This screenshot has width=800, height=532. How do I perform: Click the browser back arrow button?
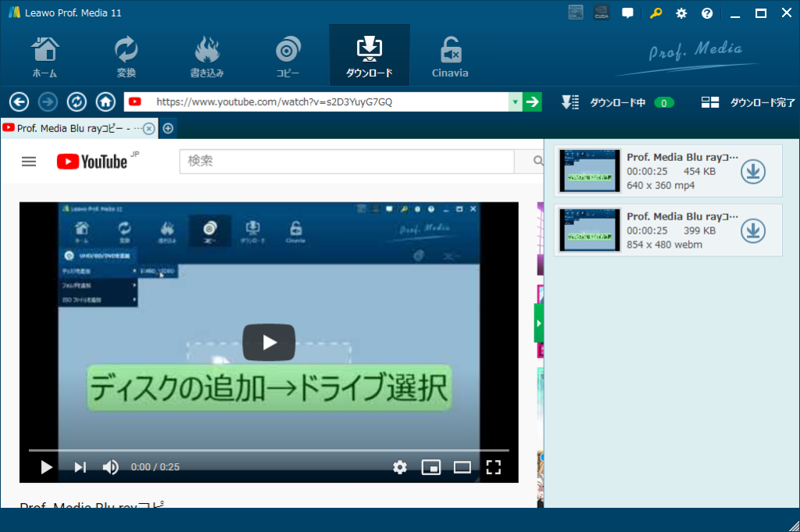(19, 102)
